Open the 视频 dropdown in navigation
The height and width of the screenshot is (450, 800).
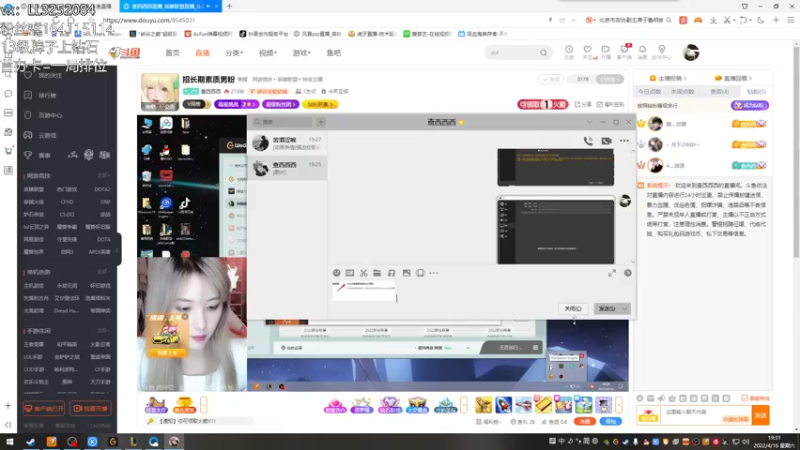pos(267,53)
